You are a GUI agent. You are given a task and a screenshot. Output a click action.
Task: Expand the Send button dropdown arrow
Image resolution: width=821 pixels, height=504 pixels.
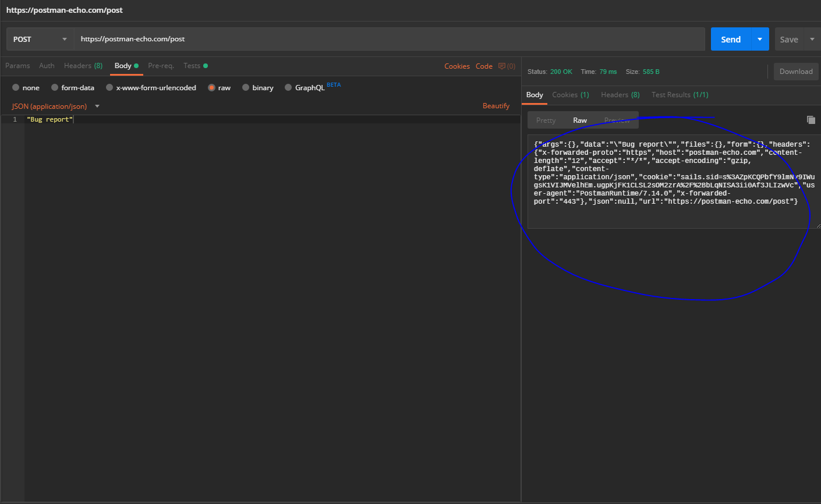[x=759, y=39]
